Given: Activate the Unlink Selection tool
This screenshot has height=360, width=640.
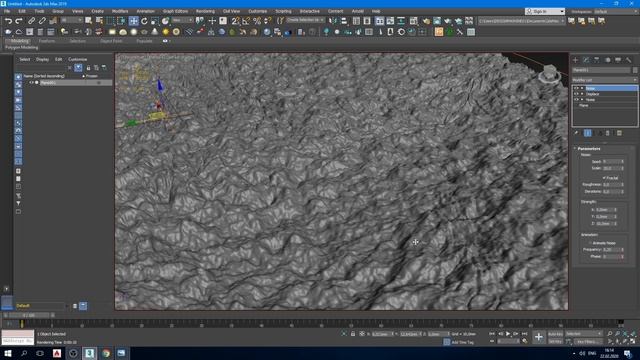Looking at the screenshot, I should coord(42,21).
